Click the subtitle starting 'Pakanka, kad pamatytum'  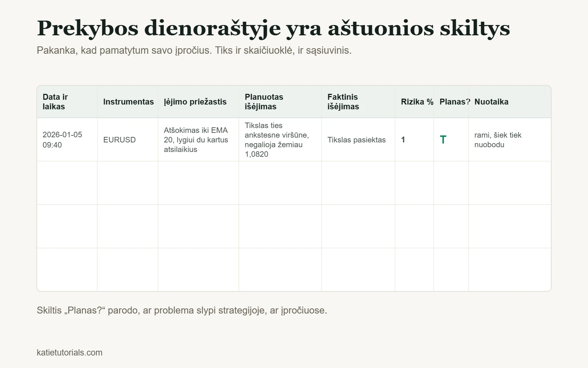coord(194,50)
